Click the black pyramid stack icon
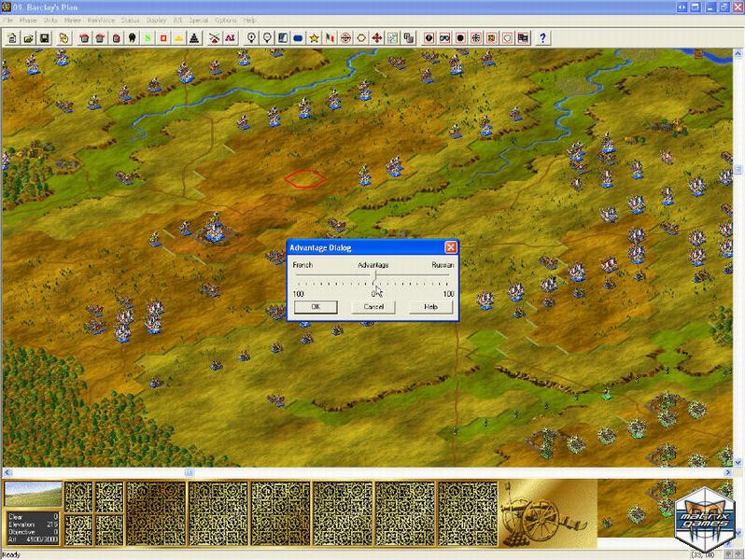745x560 pixels. pyautogui.click(x=194, y=38)
